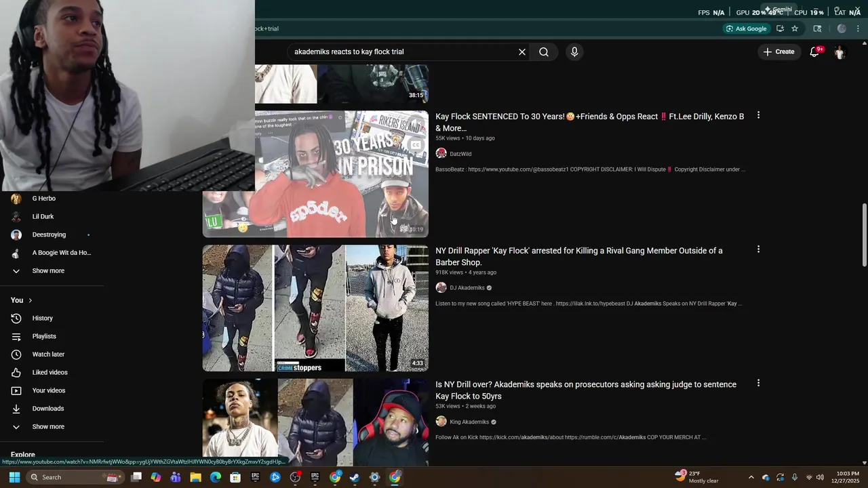868x488 pixels.
Task: Click DJ Akademiks channel avatar
Action: click(x=441, y=287)
